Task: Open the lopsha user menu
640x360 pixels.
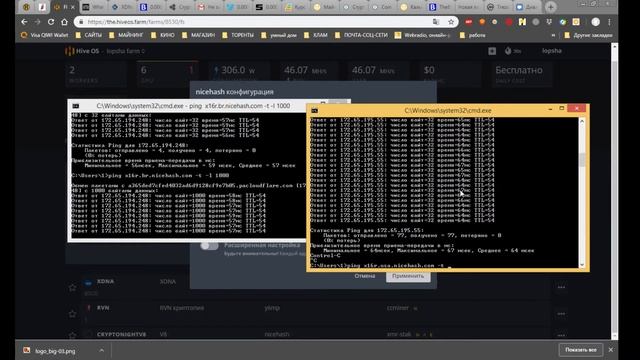Action: (x=551, y=51)
